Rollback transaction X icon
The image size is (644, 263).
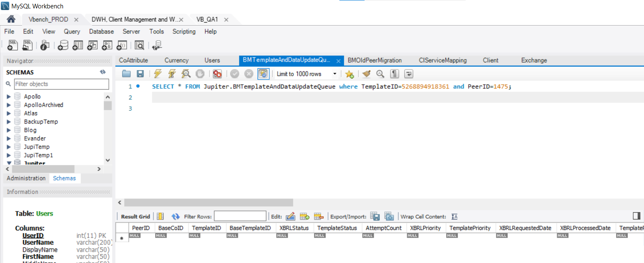click(249, 74)
